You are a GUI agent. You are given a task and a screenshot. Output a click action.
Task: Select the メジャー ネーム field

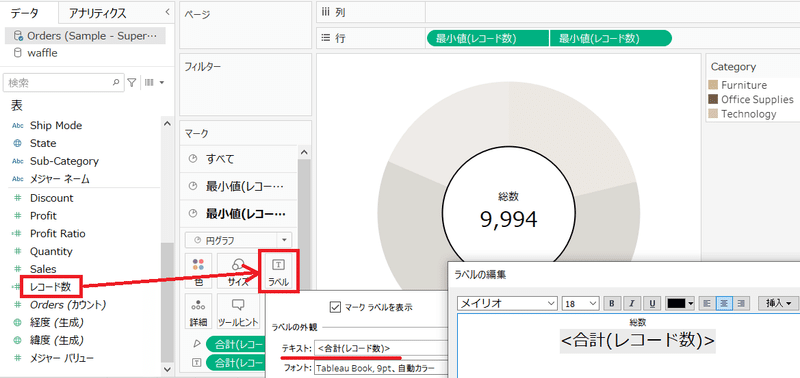tap(60, 179)
